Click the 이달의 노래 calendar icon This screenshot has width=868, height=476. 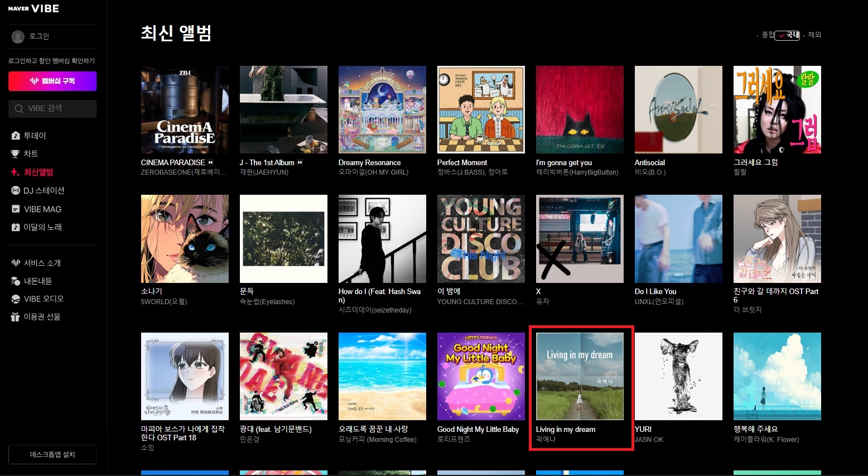click(x=16, y=227)
